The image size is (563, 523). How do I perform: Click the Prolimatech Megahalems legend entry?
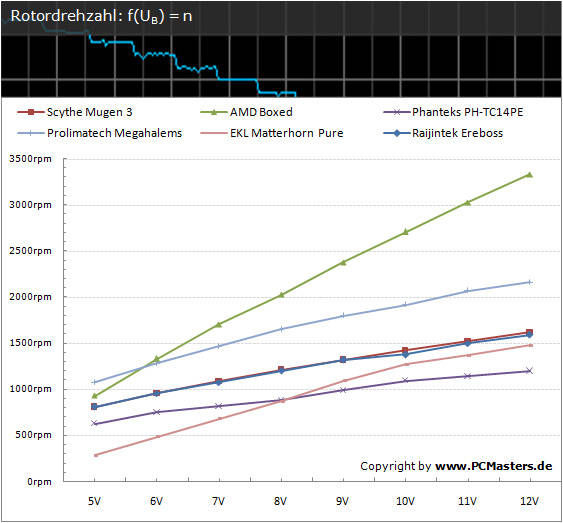(x=99, y=133)
